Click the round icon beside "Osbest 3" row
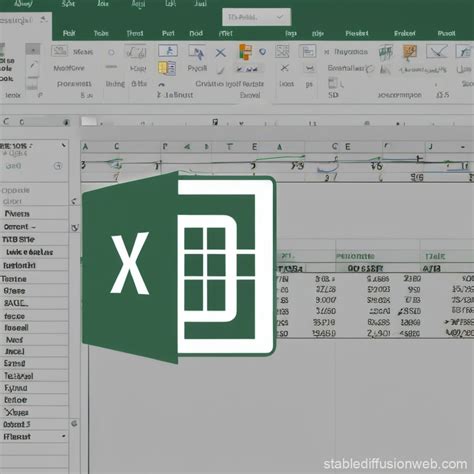 pos(74,424)
